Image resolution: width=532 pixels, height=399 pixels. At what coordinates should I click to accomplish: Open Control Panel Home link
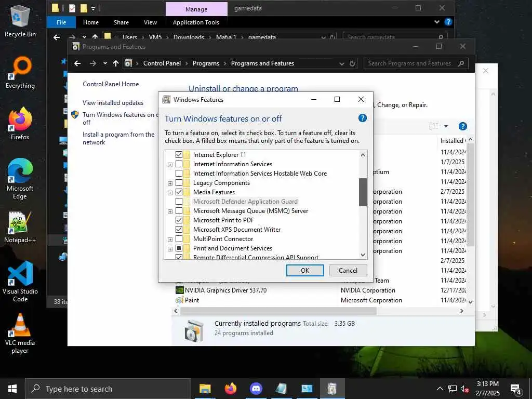coord(111,84)
